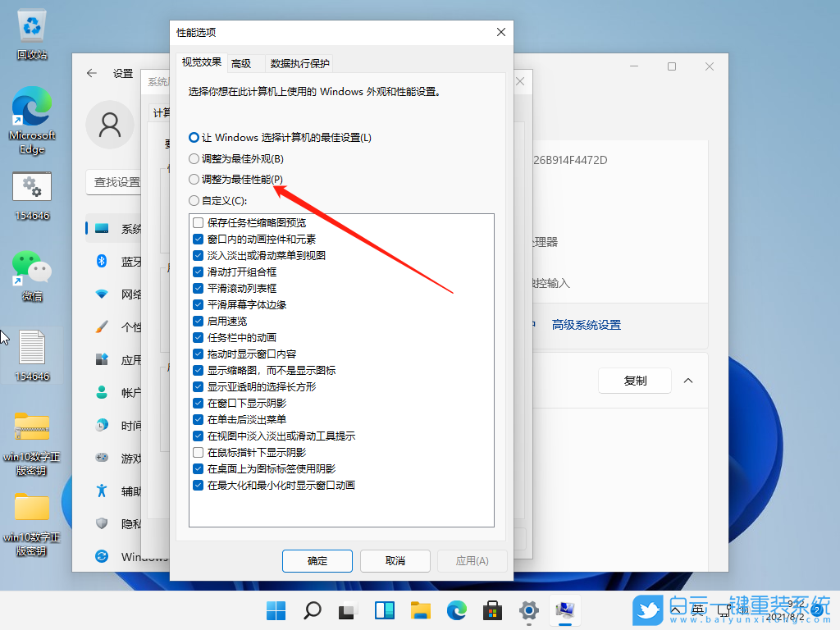Choose the 自定义 option
This screenshot has width=840, height=630.
click(x=194, y=199)
